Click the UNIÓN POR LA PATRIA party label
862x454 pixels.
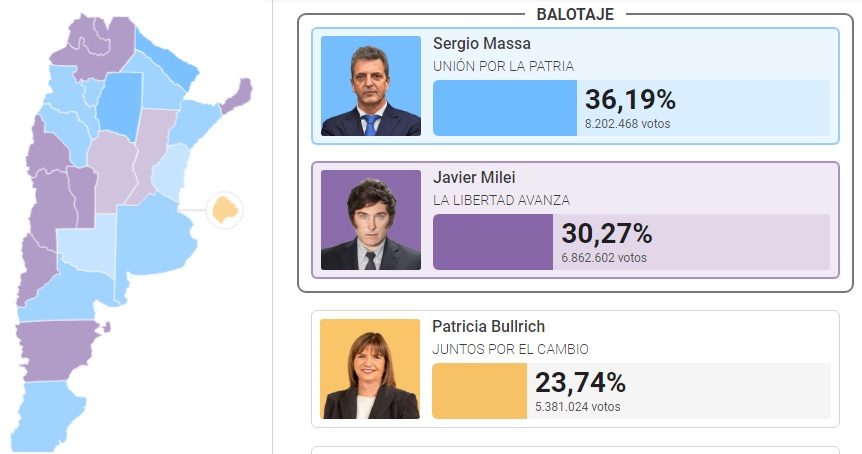pyautogui.click(x=504, y=67)
